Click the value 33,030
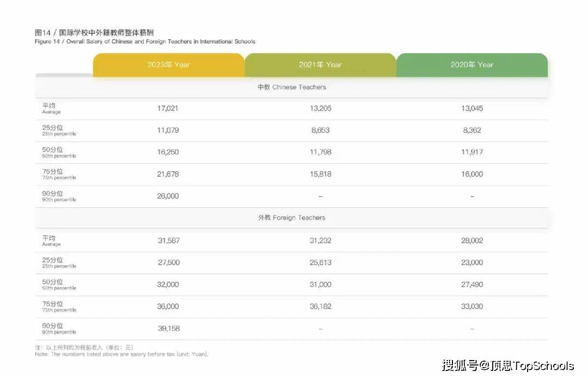This screenshot has height=378, width=588. [471, 306]
